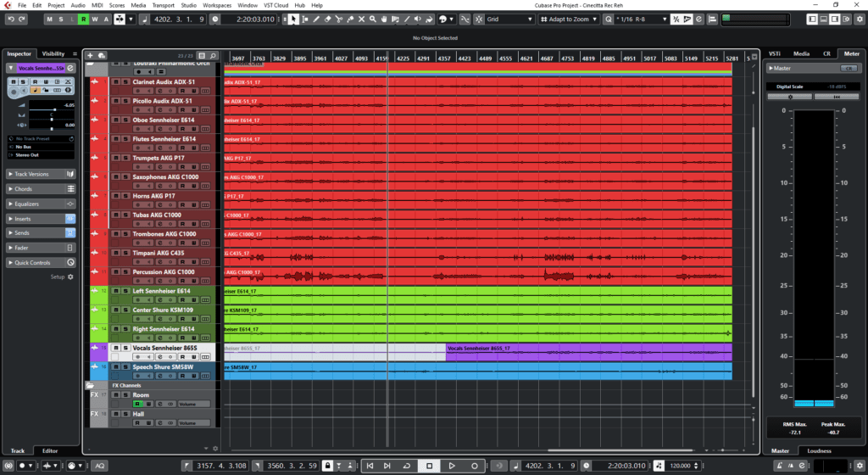Click the Add Track plus icon
This screenshot has width=868, height=475.
click(x=90, y=55)
